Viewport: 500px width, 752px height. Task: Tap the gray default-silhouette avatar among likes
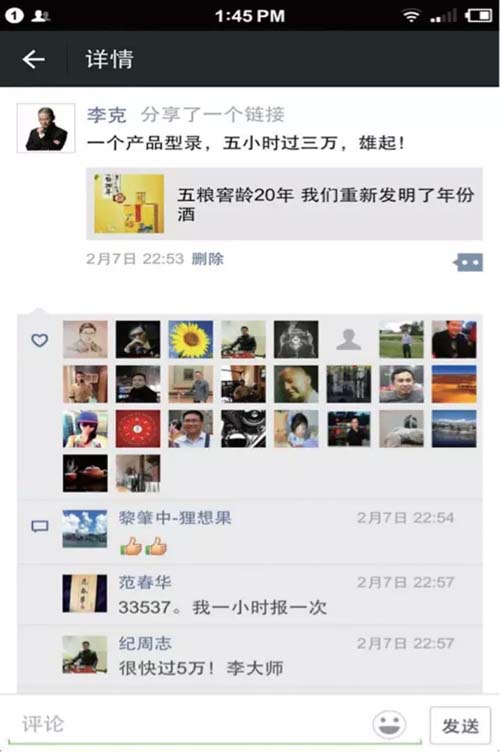349,340
